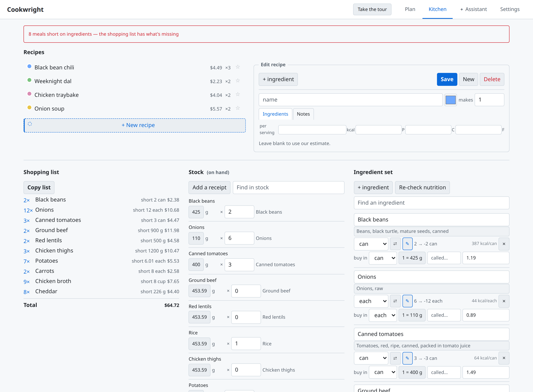Open the Canned tomatoes unit dropdown

click(371, 358)
